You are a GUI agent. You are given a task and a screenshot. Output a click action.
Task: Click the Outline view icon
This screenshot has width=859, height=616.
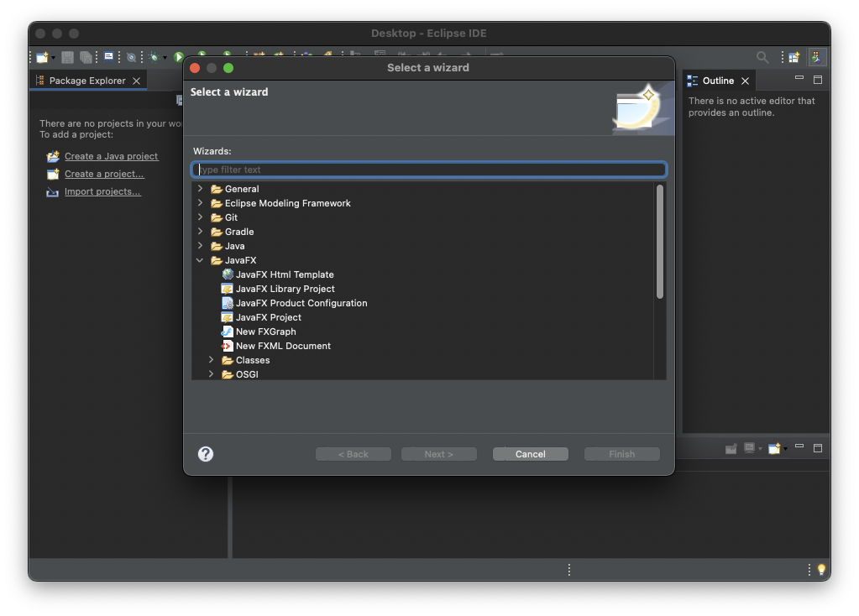pyautogui.click(x=693, y=81)
